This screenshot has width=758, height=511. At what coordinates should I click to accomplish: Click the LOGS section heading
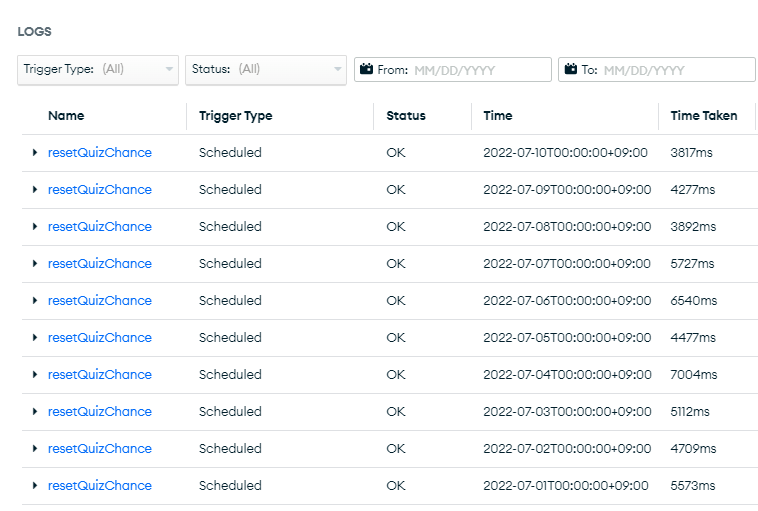tap(34, 31)
